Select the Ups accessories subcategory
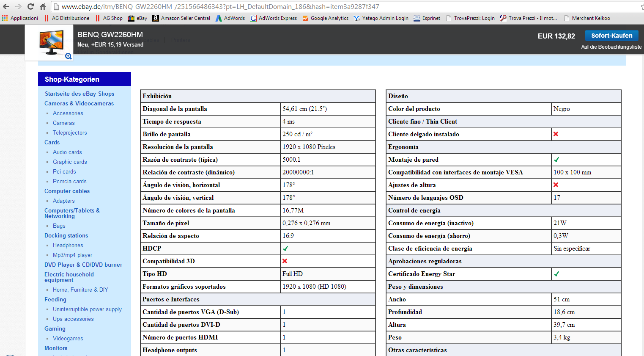The height and width of the screenshot is (356, 644). (x=73, y=319)
